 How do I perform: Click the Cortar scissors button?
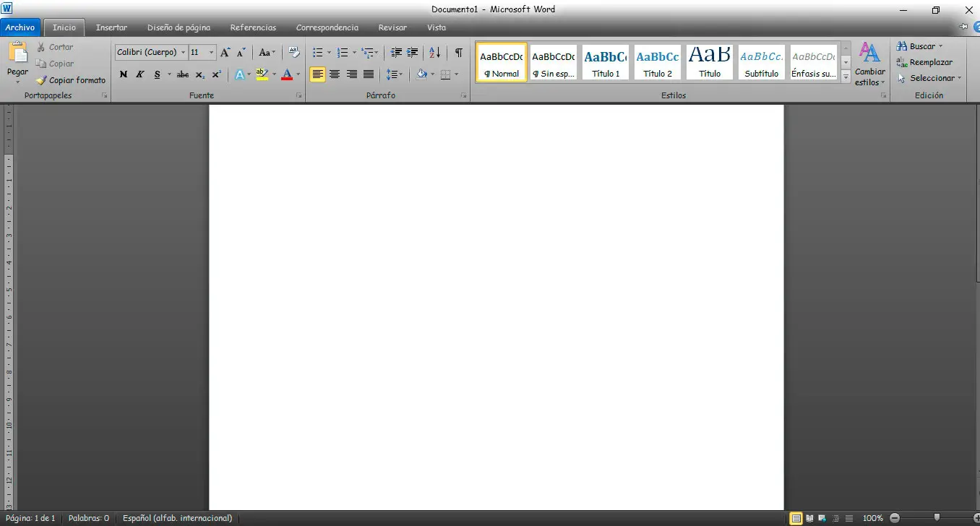tap(55, 47)
